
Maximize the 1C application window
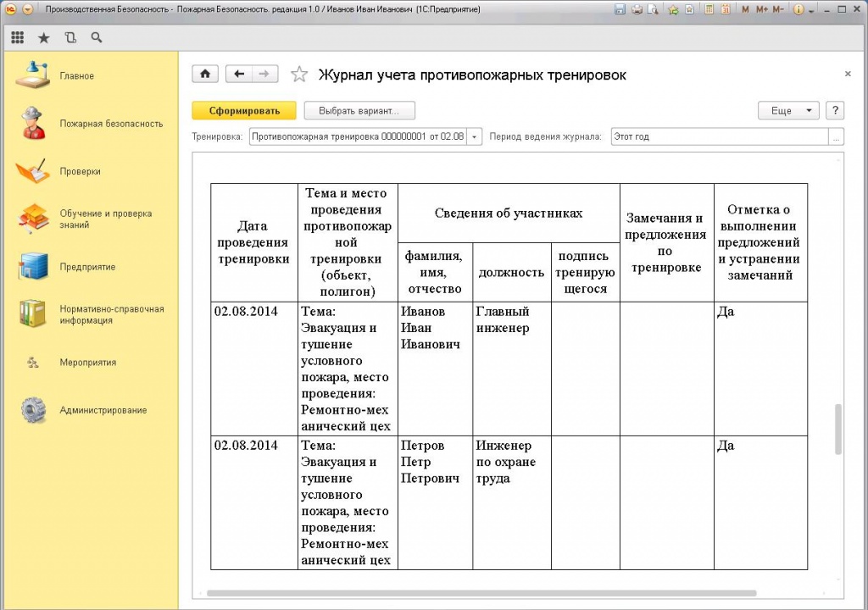(x=842, y=9)
